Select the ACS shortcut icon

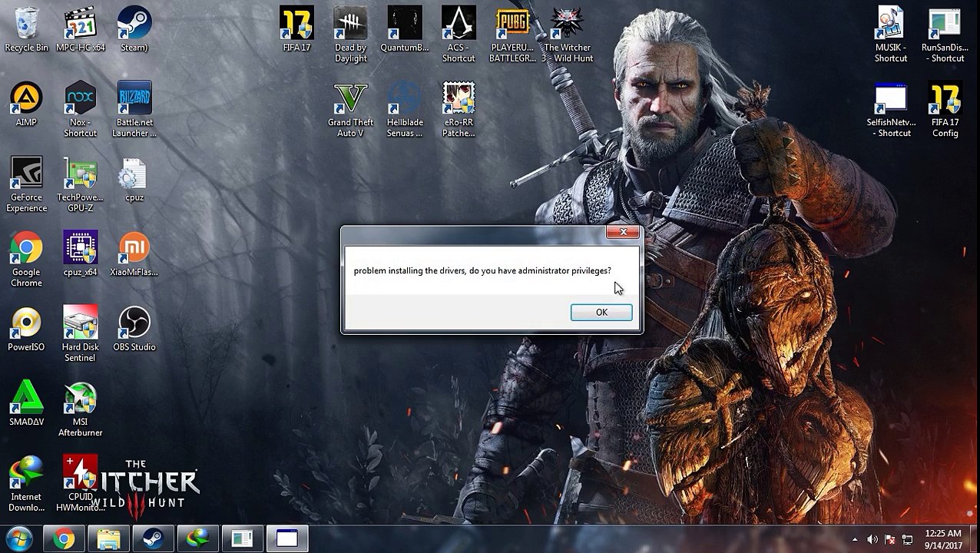click(x=459, y=35)
